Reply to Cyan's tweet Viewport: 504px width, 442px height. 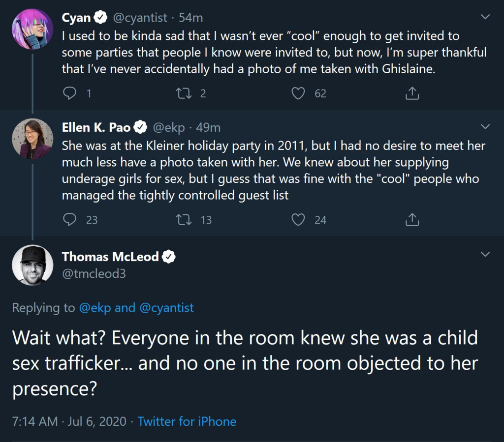tap(69, 93)
